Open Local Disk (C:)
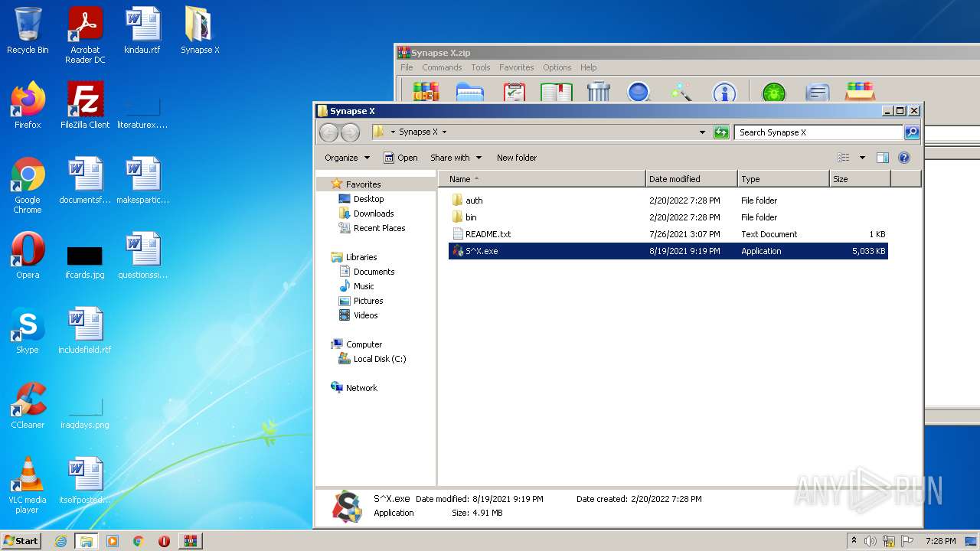 pyautogui.click(x=380, y=359)
